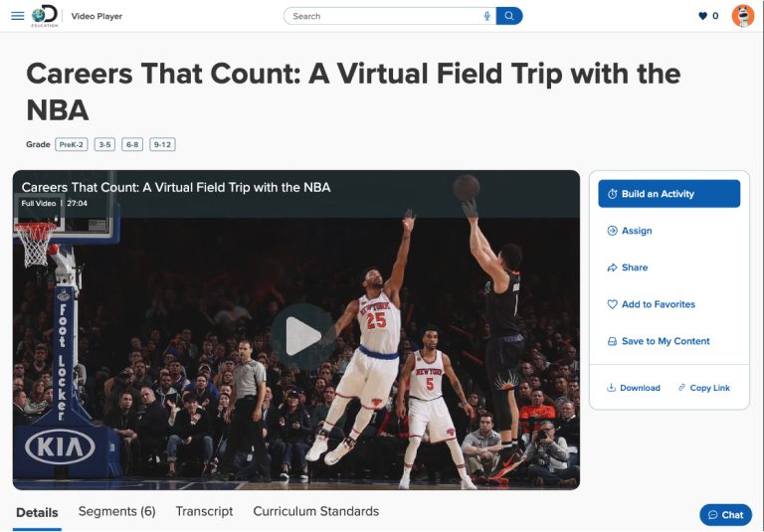The height and width of the screenshot is (532, 764).
Task: Click the 27:04 video duration label
Action: 77,204
